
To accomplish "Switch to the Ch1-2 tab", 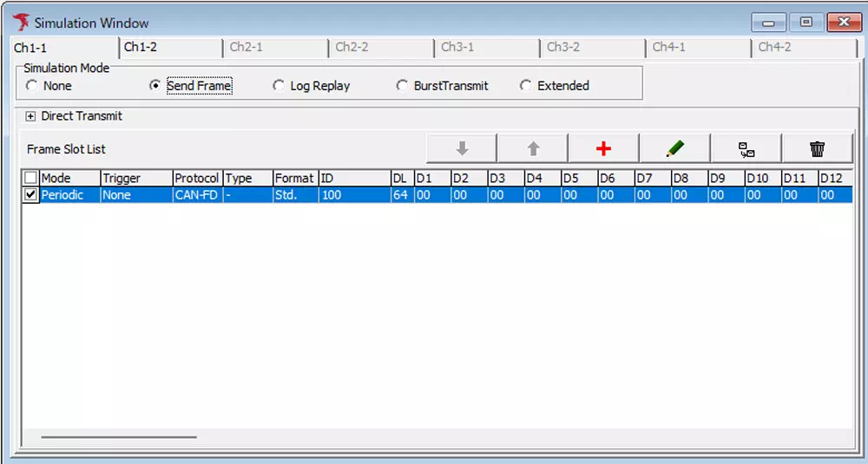I will tap(141, 47).
